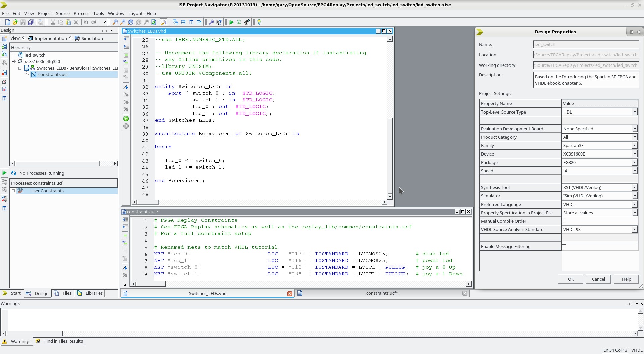Click the yellow light bulb tips icon
This screenshot has height=354, width=644.
tap(259, 22)
